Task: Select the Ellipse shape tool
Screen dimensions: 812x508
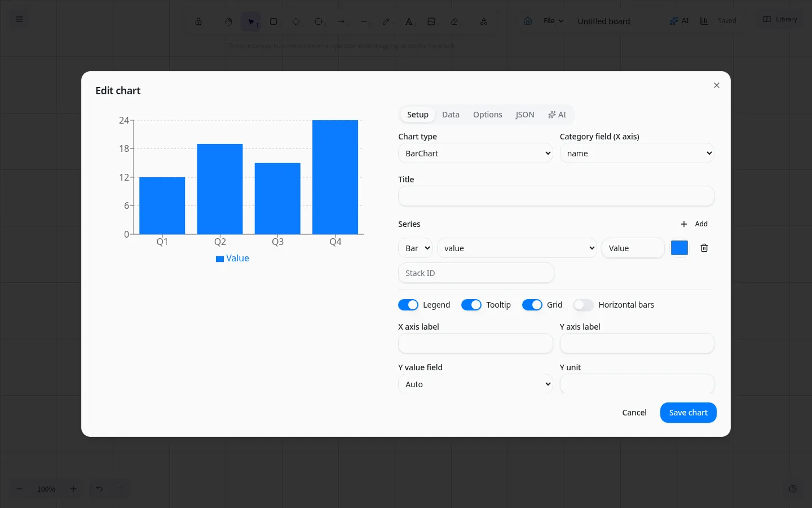Action: click(319, 21)
